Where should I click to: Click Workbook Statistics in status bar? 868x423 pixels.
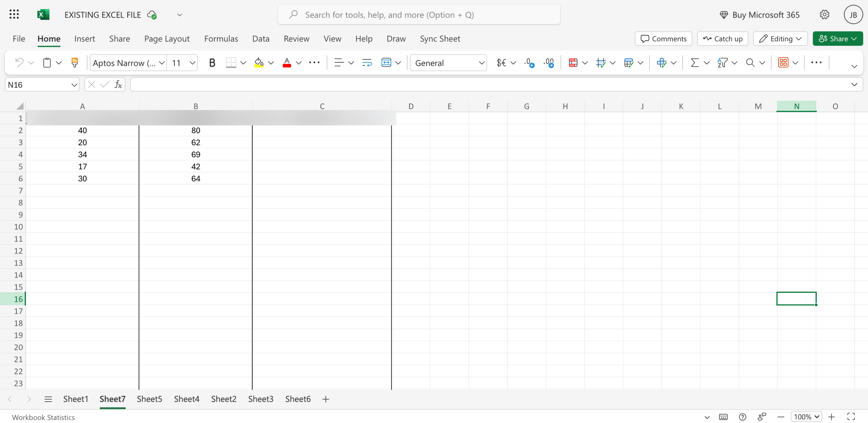tap(43, 417)
